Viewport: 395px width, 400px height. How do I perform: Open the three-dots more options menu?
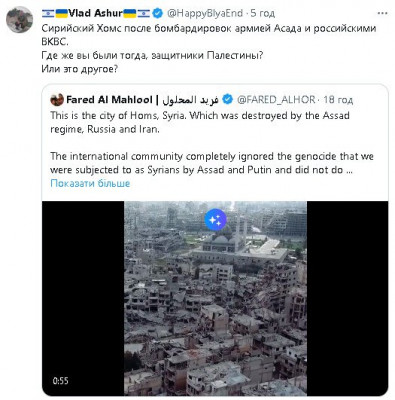[382, 13]
